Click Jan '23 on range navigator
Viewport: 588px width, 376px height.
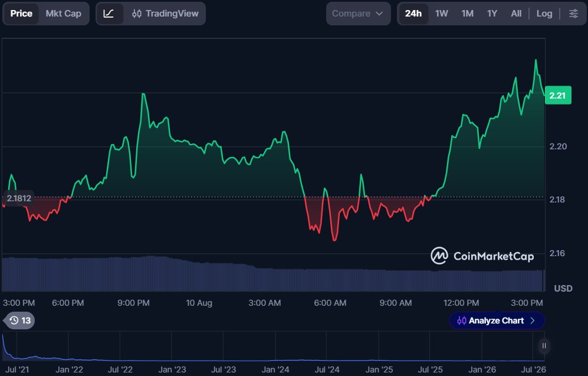point(172,370)
